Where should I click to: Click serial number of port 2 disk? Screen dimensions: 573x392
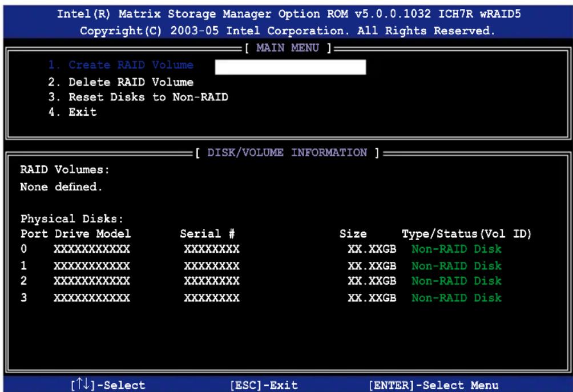[212, 281]
